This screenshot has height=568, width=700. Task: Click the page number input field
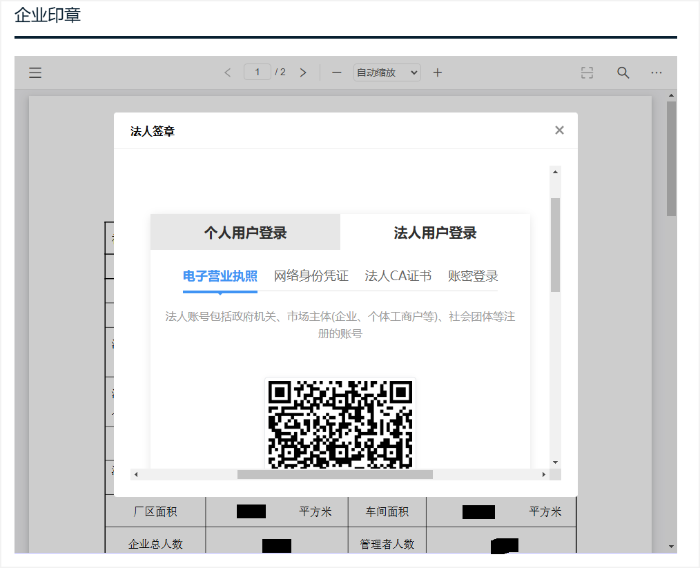pos(257,72)
